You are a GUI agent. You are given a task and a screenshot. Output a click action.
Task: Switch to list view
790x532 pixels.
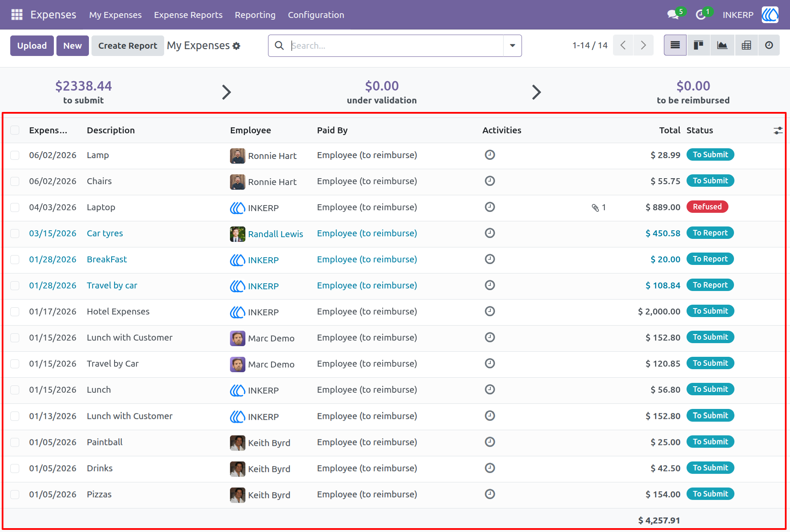(675, 45)
